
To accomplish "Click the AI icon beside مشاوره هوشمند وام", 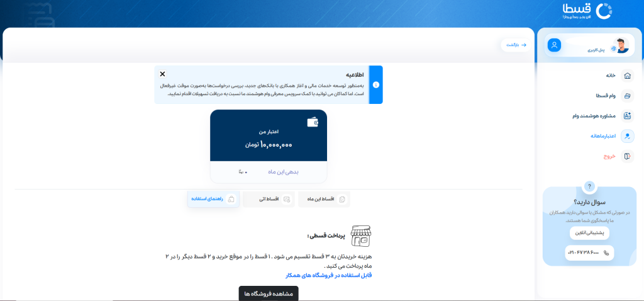I will click(x=627, y=116).
